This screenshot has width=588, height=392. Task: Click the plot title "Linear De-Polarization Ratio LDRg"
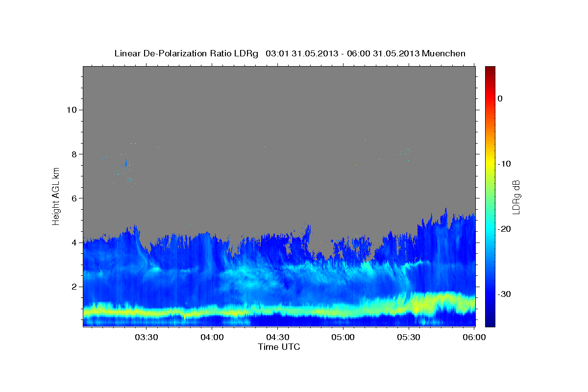click(186, 53)
